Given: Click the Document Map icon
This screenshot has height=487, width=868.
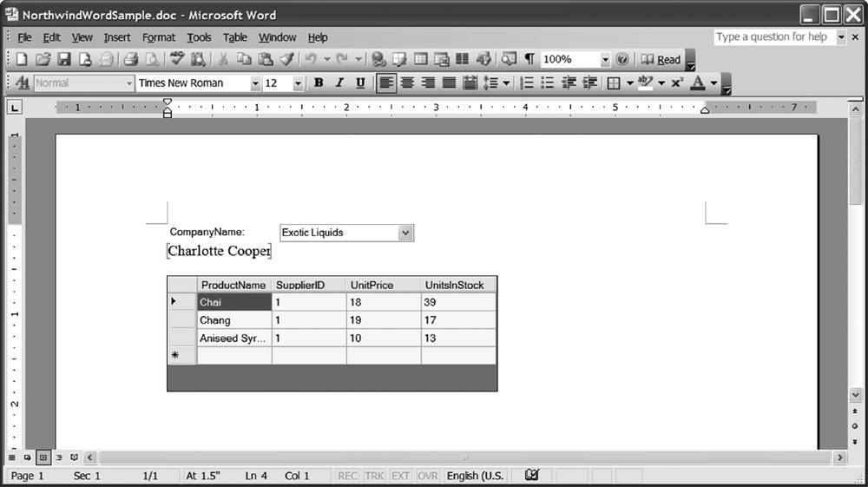Looking at the screenshot, I should 508,59.
